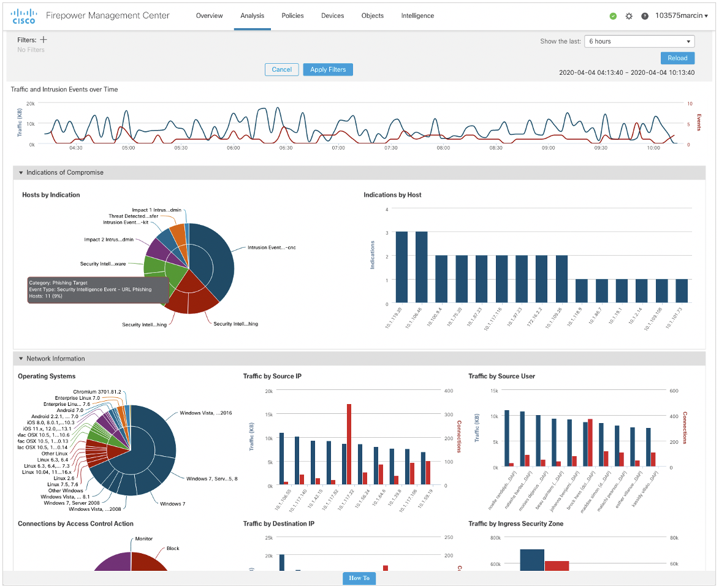
Task: Click Apply Filters
Action: pyautogui.click(x=328, y=69)
